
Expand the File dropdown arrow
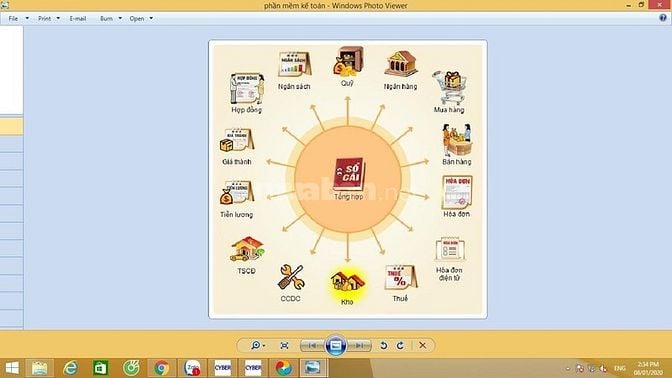tap(27, 18)
